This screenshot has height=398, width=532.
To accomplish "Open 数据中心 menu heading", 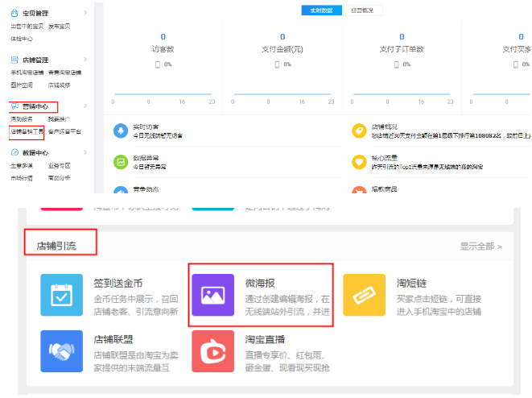I will pyautogui.click(x=35, y=153).
